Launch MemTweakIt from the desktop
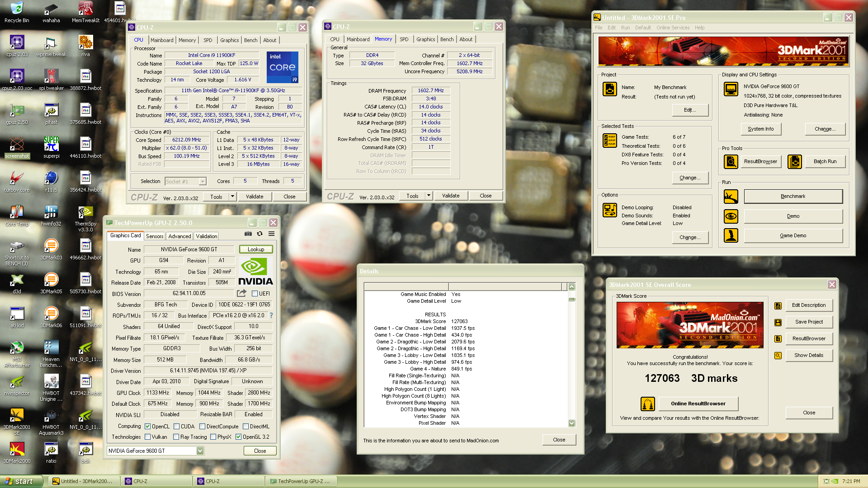The height and width of the screenshot is (488, 868). tap(85, 12)
